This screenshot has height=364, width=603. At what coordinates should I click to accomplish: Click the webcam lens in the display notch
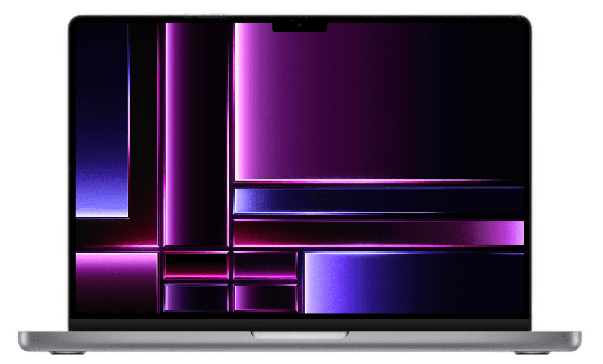[299, 24]
